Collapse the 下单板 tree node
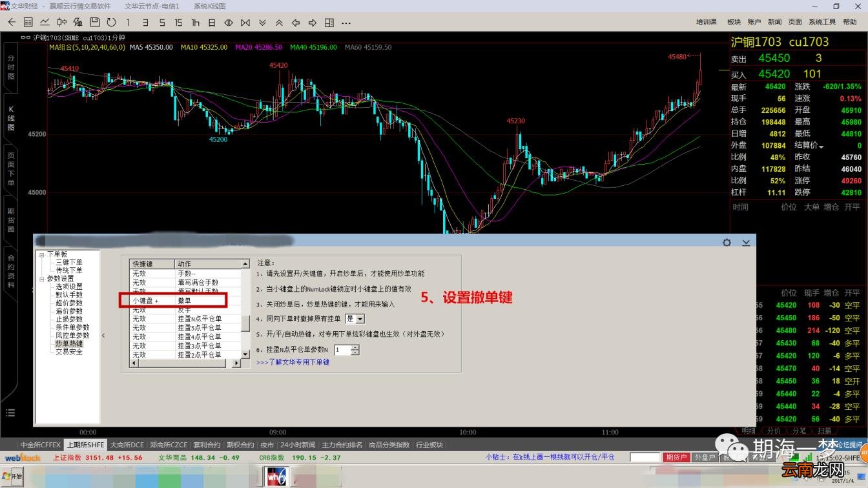 (x=42, y=254)
